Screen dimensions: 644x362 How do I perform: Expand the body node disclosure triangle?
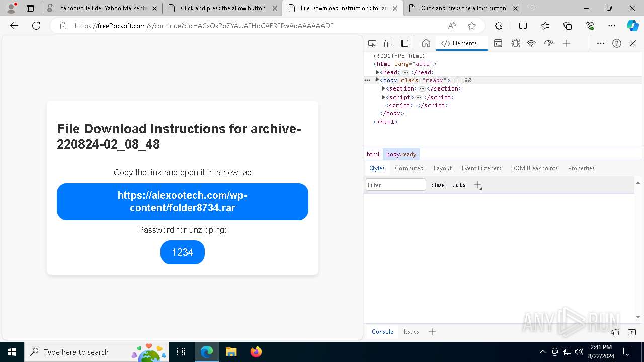coord(377,80)
